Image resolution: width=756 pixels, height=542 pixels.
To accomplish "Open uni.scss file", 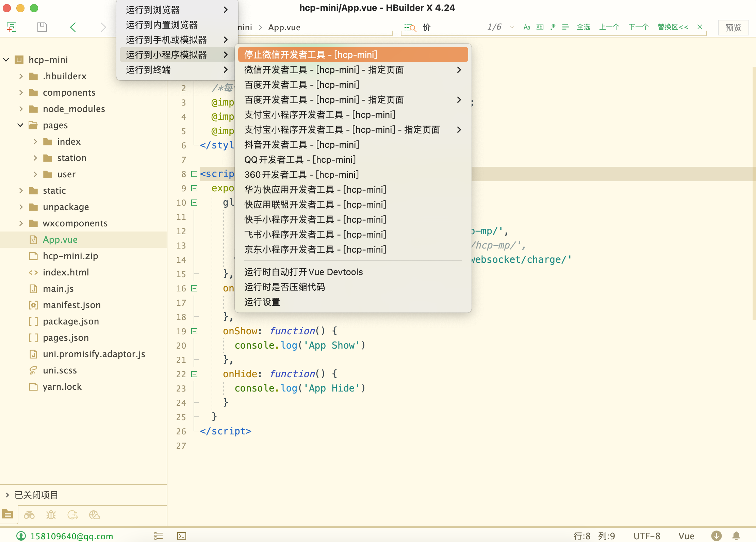I will click(x=60, y=370).
